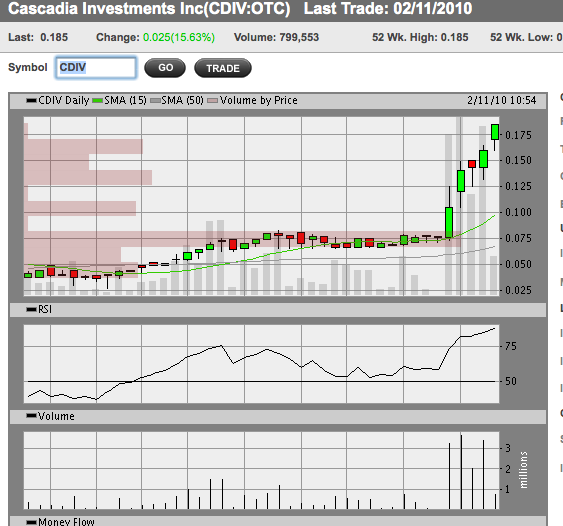Click the Volume by Price legend text

click(x=259, y=100)
